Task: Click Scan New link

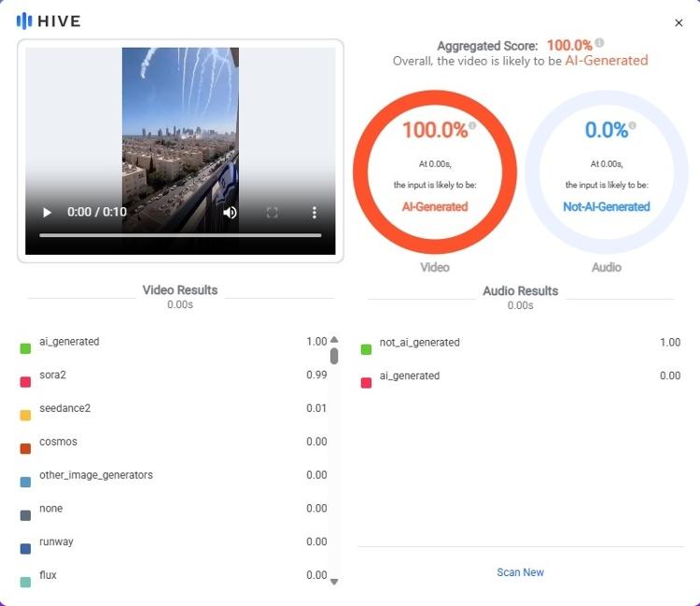Action: click(x=520, y=572)
